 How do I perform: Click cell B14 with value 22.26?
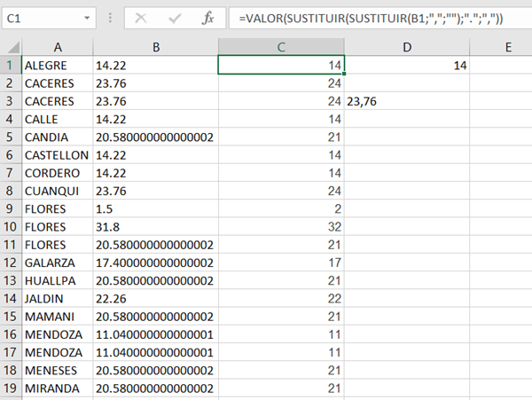tap(156, 299)
